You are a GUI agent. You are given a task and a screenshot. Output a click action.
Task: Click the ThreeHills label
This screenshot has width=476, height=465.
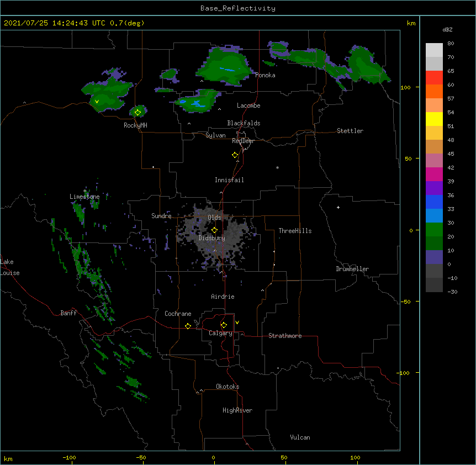coord(295,231)
